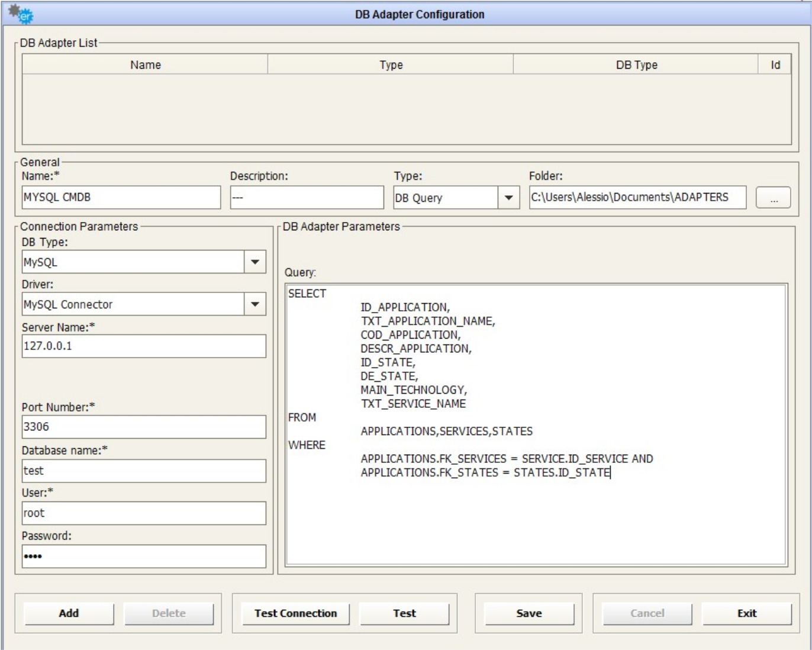The image size is (812, 650).
Task: Focus the Name field containing MYSQL CMDB
Action: [121, 198]
